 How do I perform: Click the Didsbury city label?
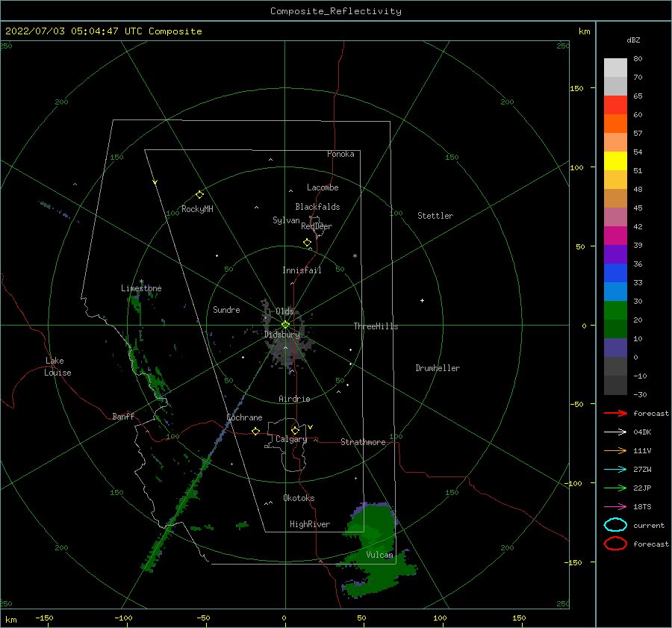[x=281, y=335]
